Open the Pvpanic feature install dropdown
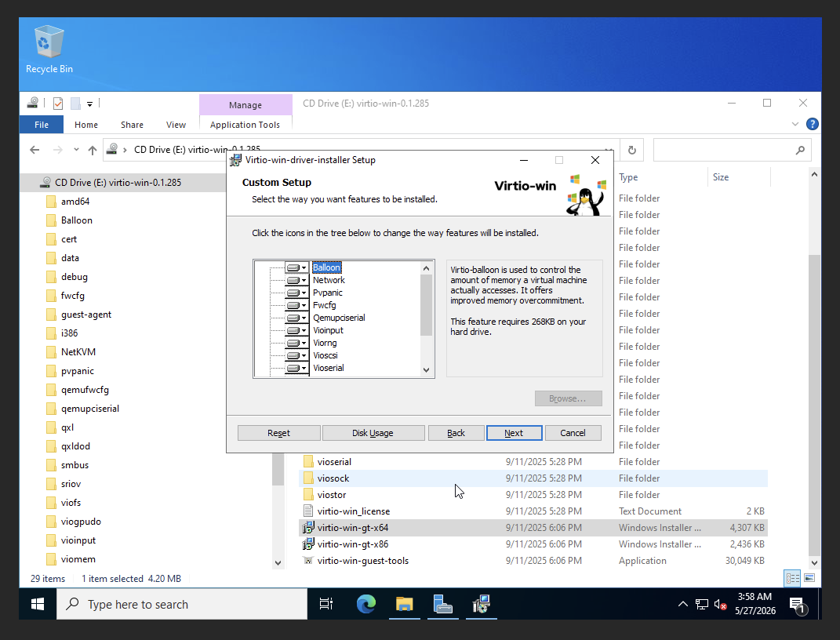This screenshot has width=840, height=640. [x=296, y=293]
